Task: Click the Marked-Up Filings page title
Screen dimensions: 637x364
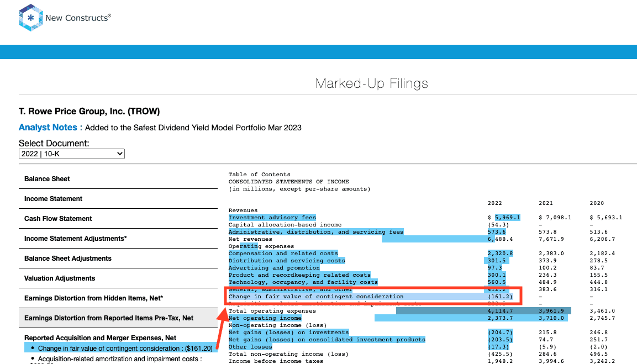Action: pyautogui.click(x=372, y=83)
